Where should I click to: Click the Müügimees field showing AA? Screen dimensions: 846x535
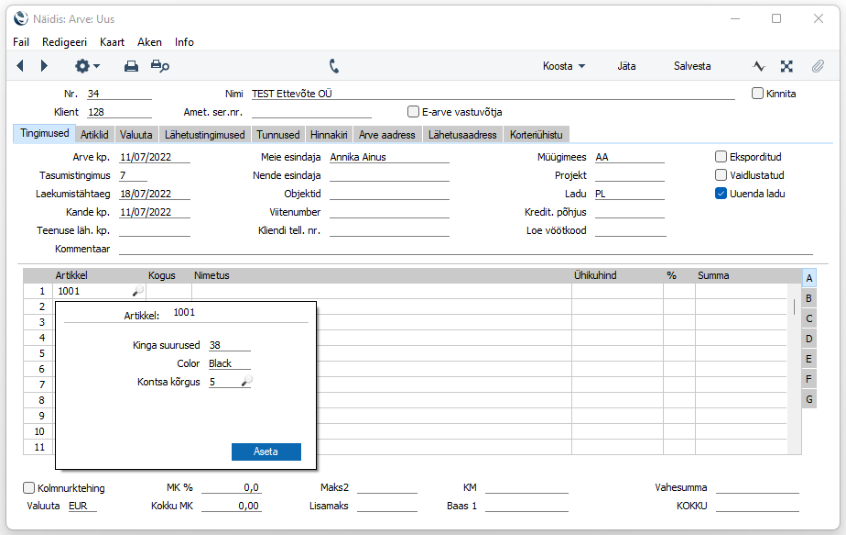pos(630,157)
